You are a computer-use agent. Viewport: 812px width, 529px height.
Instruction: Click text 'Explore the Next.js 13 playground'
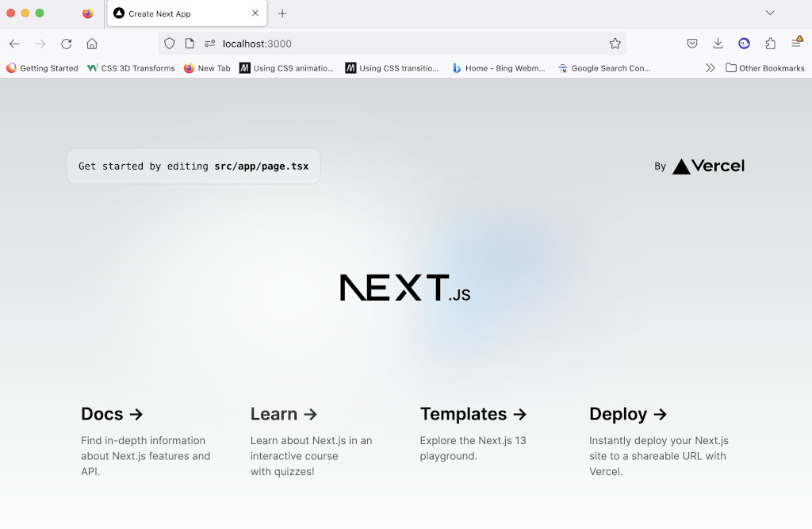click(x=473, y=448)
